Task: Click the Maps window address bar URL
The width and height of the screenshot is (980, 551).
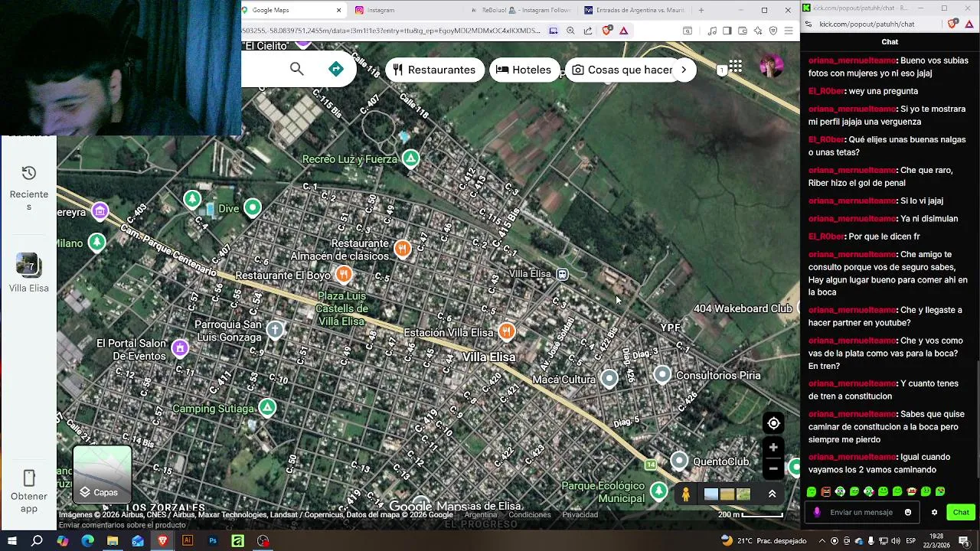Action: [x=391, y=31]
